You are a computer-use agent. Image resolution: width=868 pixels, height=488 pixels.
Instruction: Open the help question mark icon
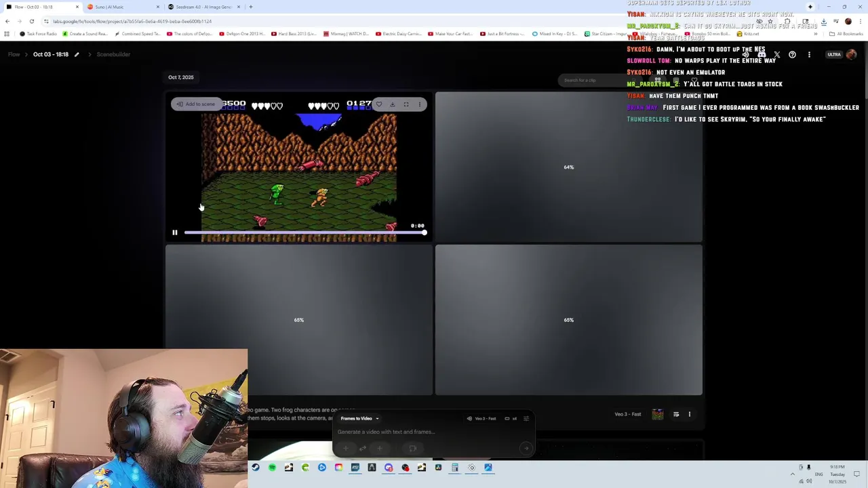coord(792,54)
